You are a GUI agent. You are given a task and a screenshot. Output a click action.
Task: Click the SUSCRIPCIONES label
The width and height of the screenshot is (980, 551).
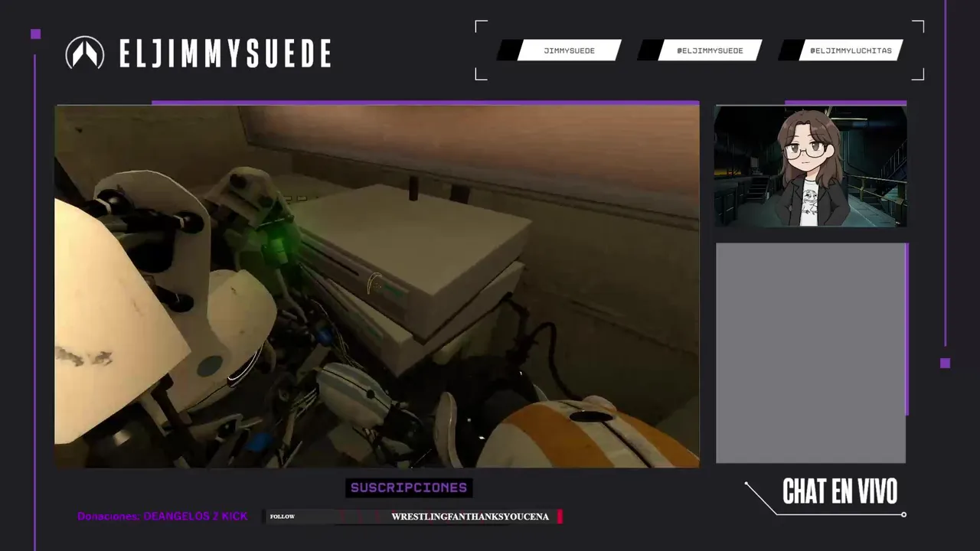409,487
